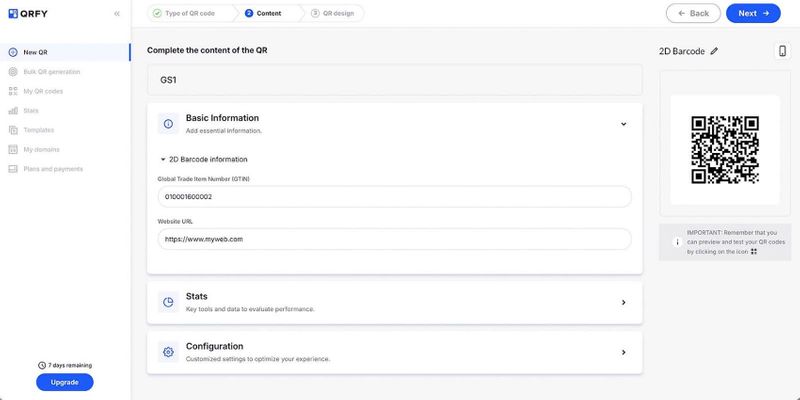This screenshot has width=800, height=400.
Task: Click the 2D Barcode title text
Action: pos(682,51)
